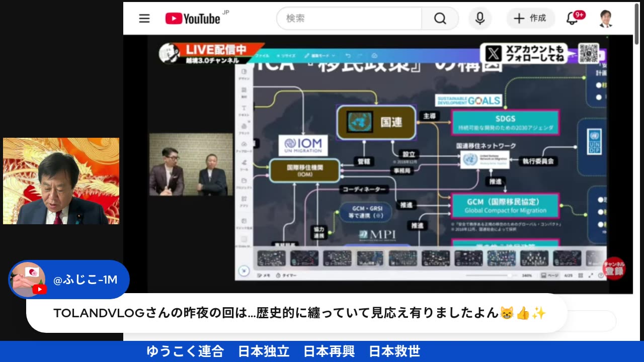Screen dimensions: 644x362
Task: Open Canva マジック生成 panel
Action: [x=244, y=223]
